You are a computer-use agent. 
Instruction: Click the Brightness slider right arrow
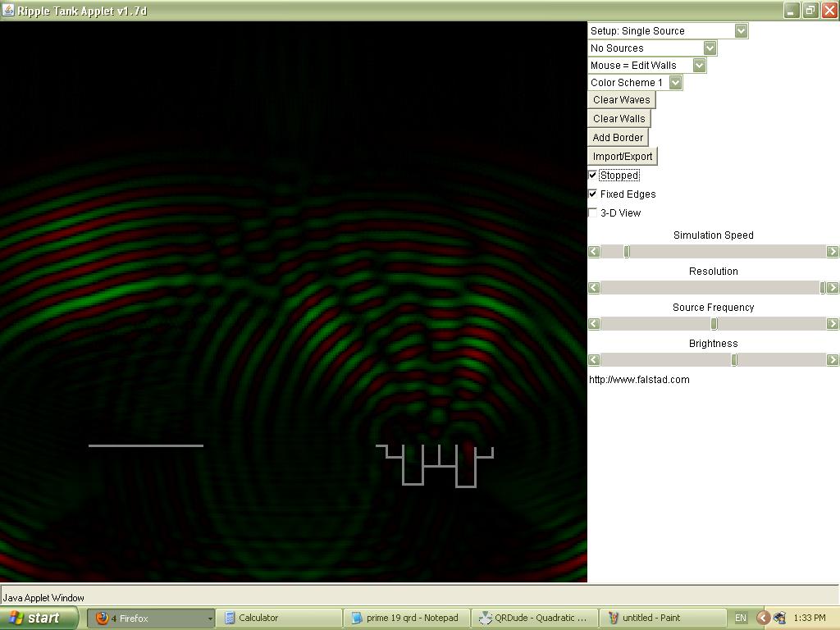point(833,360)
